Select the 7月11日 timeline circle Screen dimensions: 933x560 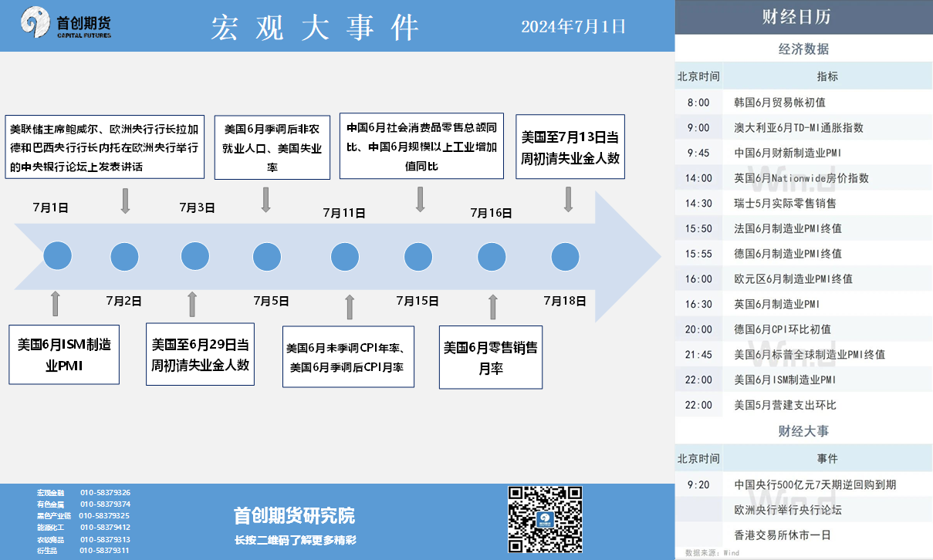click(344, 256)
